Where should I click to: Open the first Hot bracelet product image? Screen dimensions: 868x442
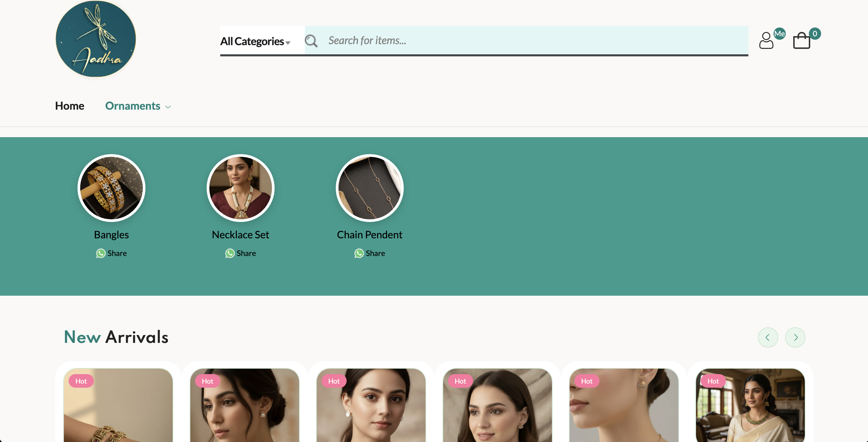(118, 405)
